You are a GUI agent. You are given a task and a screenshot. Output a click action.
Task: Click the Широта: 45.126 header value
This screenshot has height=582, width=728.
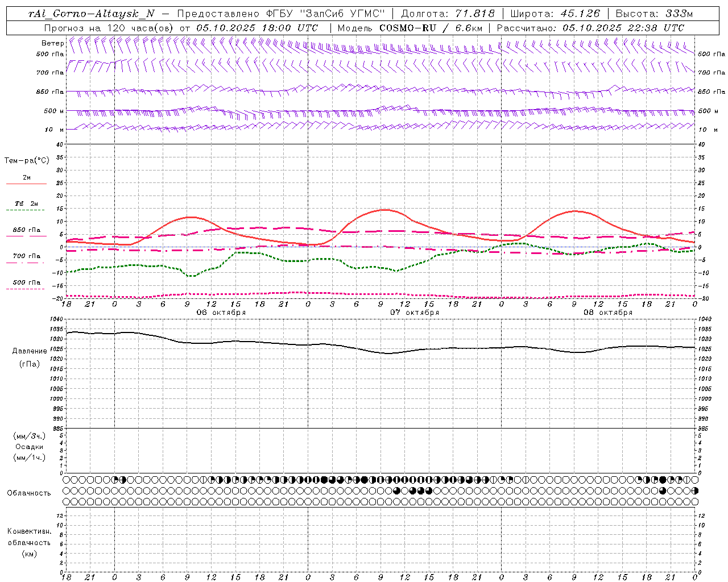pos(555,14)
